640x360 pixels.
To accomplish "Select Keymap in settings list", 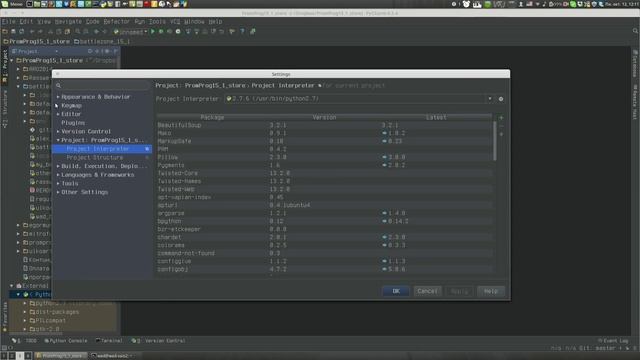I will tap(71, 105).
